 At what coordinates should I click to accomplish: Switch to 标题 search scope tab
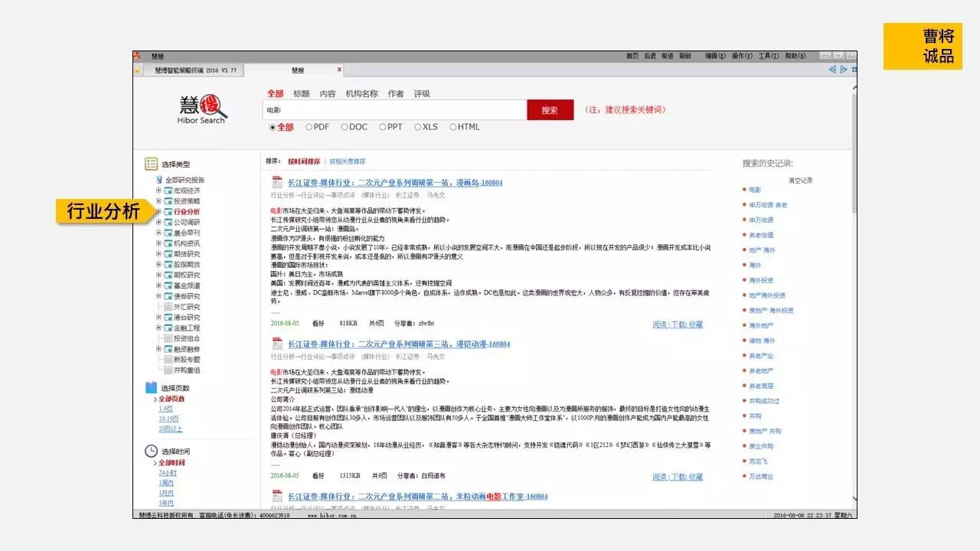click(x=302, y=93)
